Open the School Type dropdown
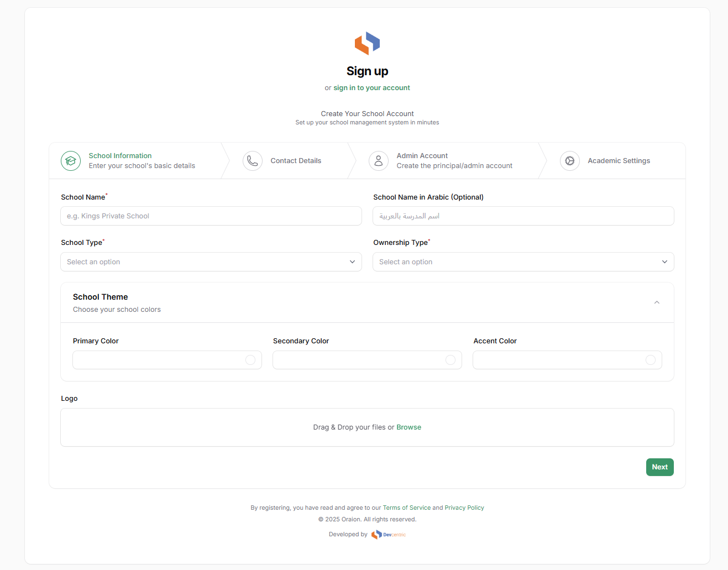The image size is (728, 570). [x=211, y=262]
